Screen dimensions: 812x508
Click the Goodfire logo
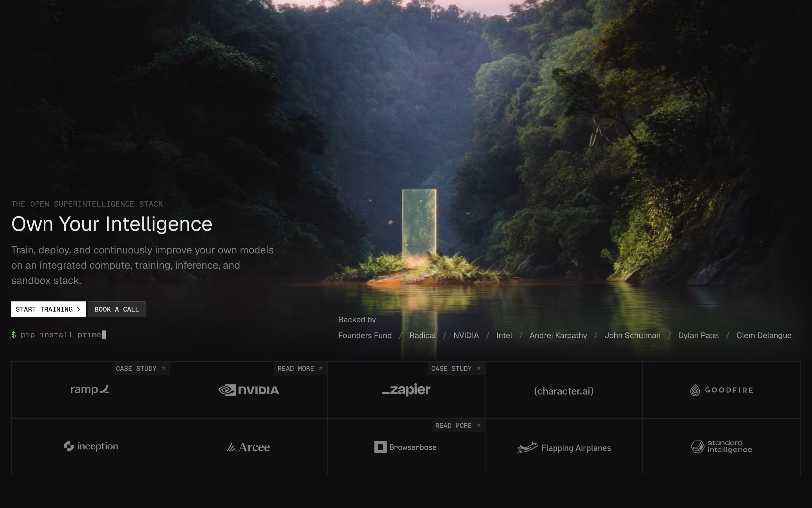[x=721, y=390]
